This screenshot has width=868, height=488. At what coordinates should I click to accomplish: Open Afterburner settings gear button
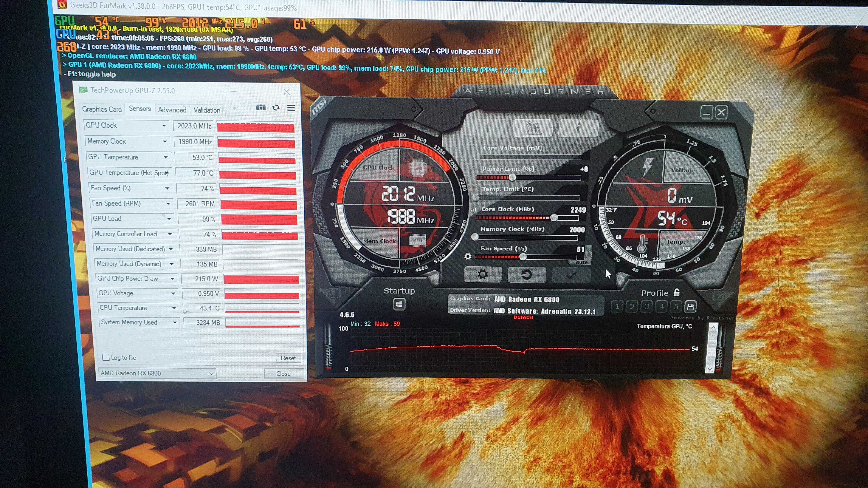click(x=482, y=274)
